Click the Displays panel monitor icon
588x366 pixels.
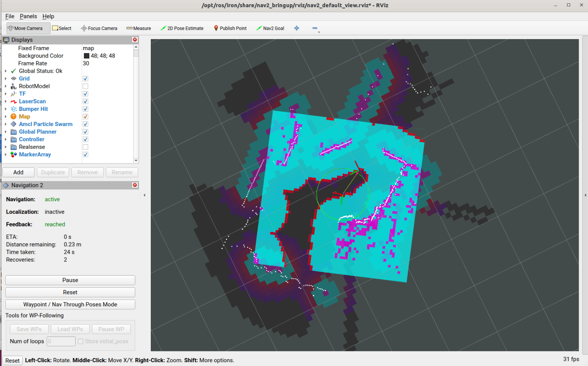[x=6, y=40]
